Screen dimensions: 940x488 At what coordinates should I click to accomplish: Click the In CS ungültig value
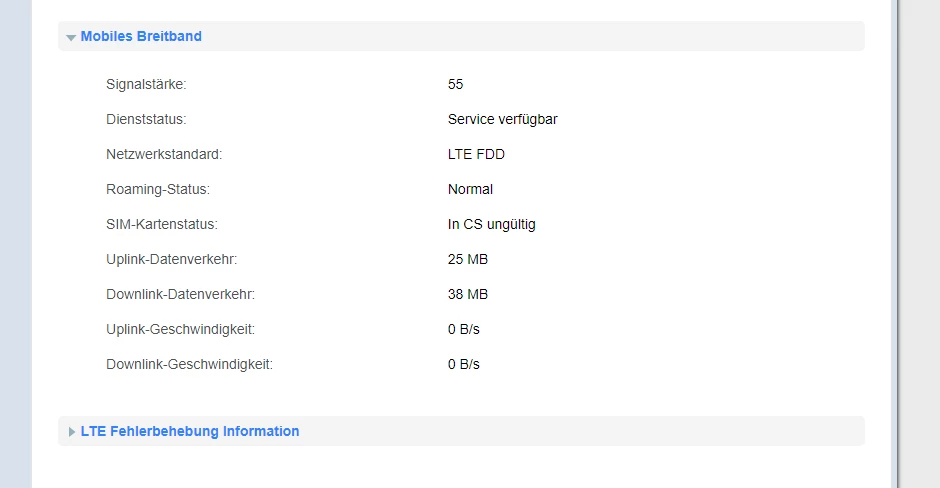(x=491, y=225)
